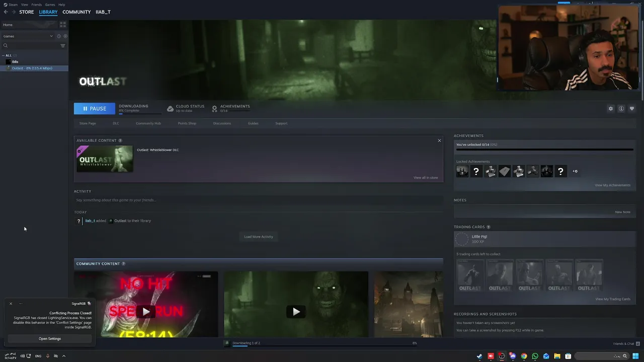The height and width of the screenshot is (362, 644).
Task: Click View My Trading Cards
Action: pyautogui.click(x=613, y=299)
